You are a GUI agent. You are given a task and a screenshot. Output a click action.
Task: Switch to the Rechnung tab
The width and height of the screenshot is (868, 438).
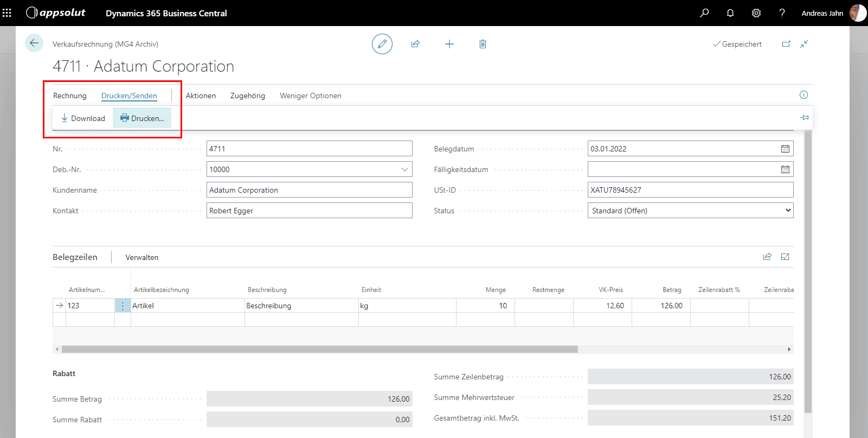coord(69,96)
